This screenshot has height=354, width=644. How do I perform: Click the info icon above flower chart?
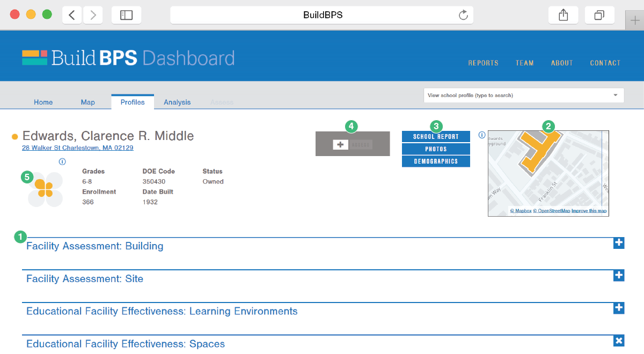coord(62,161)
